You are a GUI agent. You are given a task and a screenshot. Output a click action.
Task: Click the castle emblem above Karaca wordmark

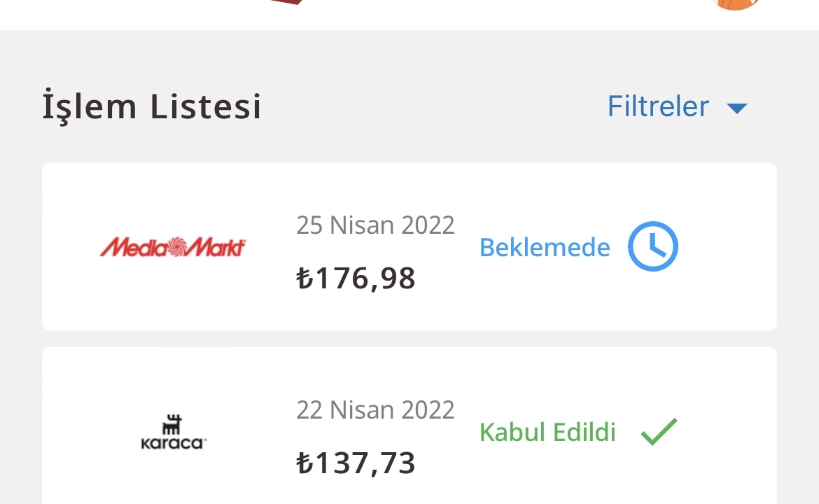pos(172,425)
